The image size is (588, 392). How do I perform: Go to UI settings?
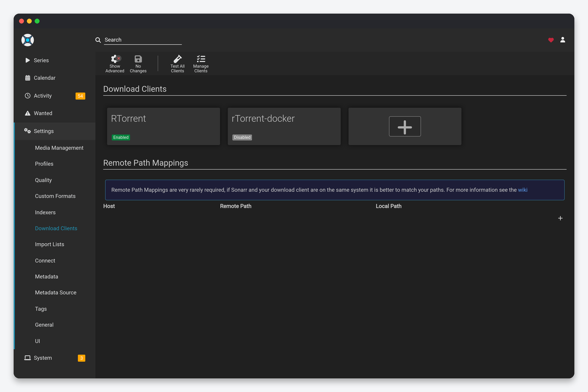pyautogui.click(x=38, y=341)
